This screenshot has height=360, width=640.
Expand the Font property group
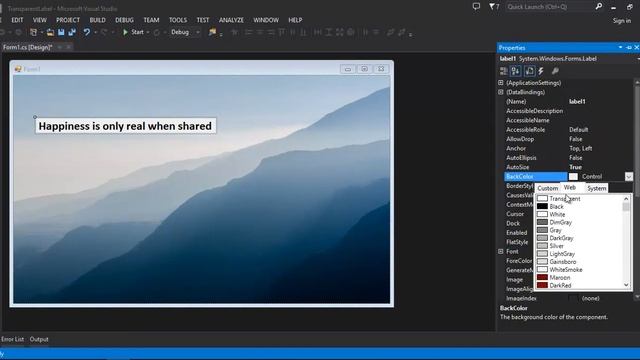501,251
